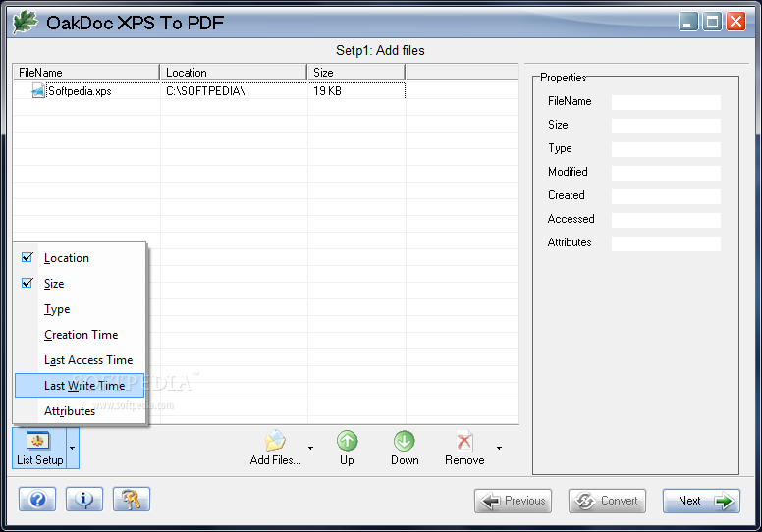This screenshot has width=762, height=532.
Task: Click the Modified property field
Action: click(x=666, y=173)
